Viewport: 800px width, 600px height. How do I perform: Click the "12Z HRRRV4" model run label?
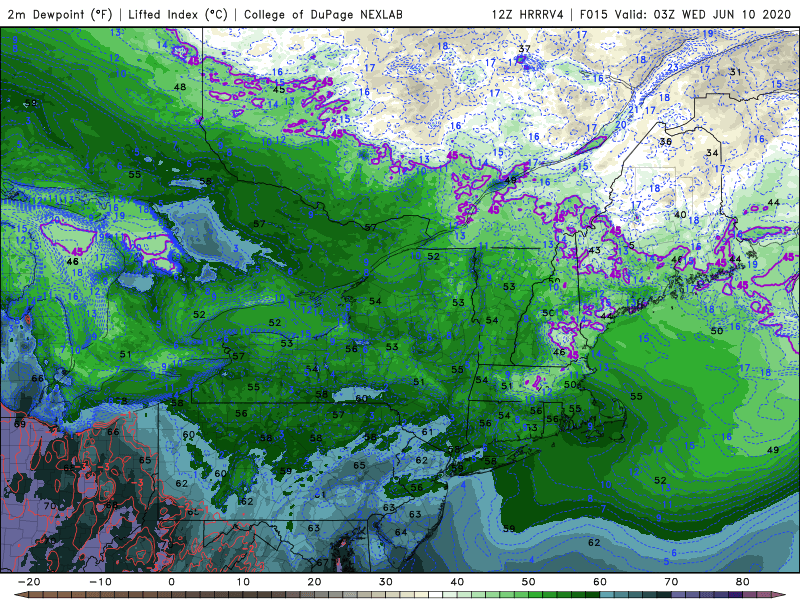(528, 14)
